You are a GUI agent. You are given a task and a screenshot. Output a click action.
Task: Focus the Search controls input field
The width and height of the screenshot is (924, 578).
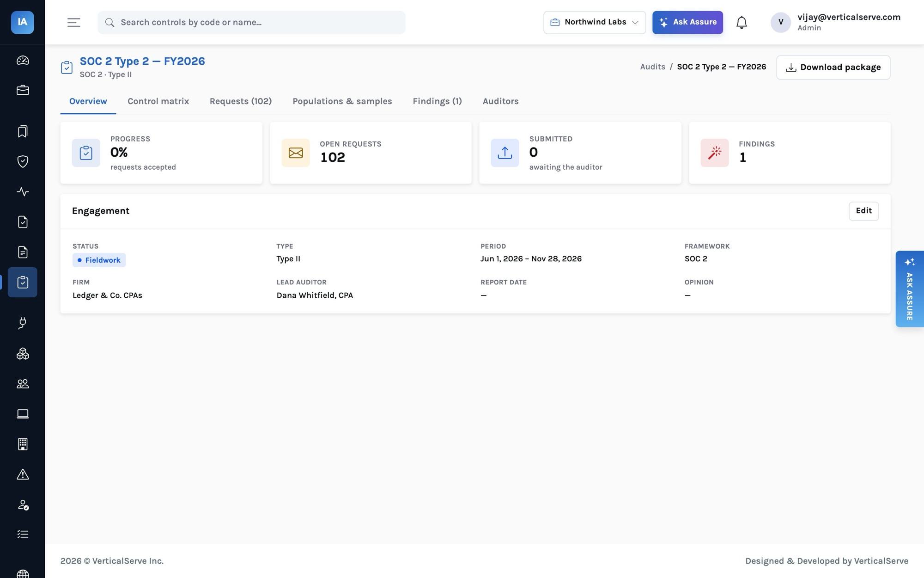(251, 22)
